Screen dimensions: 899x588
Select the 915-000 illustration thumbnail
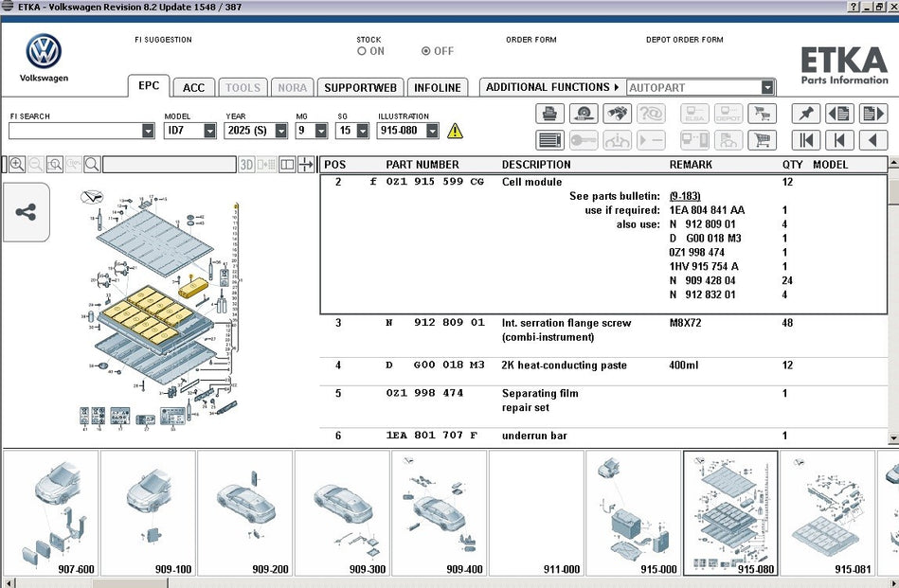coord(633,513)
